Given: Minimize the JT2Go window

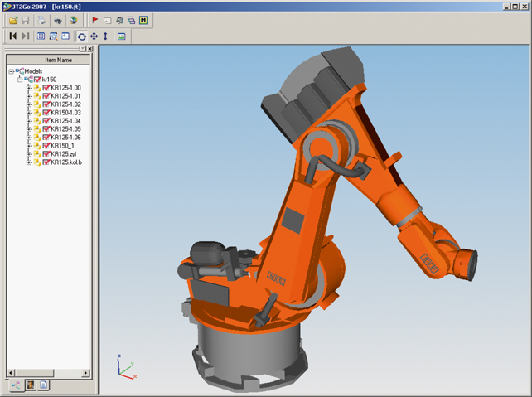Looking at the screenshot, I should pos(507,7).
